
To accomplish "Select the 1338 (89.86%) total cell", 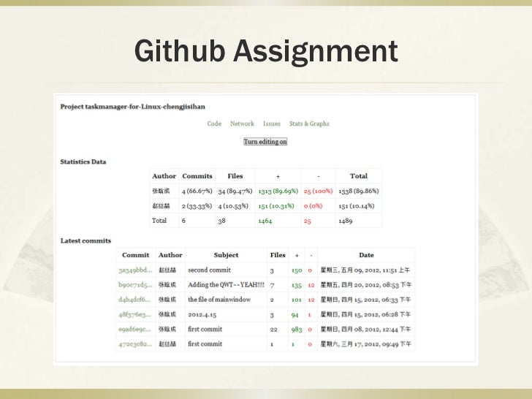I will click(x=359, y=191).
